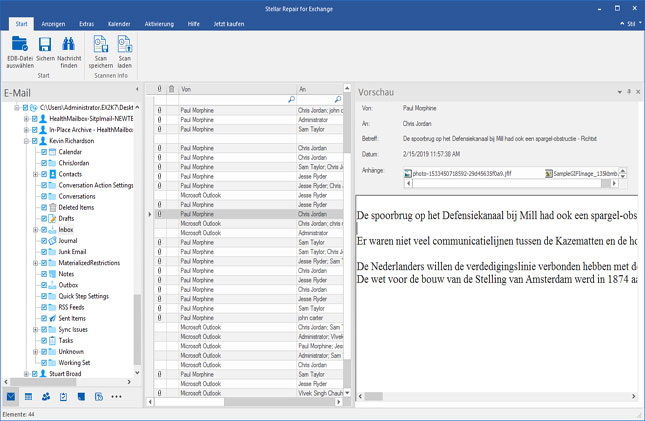The height and width of the screenshot is (421, 645).
Task: Open the SampleGIFImage attachment
Action: pos(586,174)
